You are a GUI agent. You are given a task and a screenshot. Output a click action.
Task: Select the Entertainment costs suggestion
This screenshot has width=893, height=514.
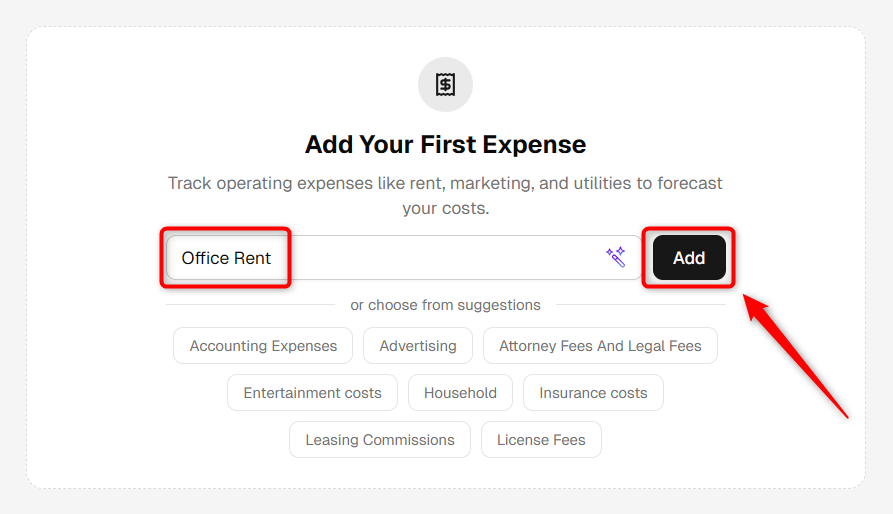click(313, 393)
